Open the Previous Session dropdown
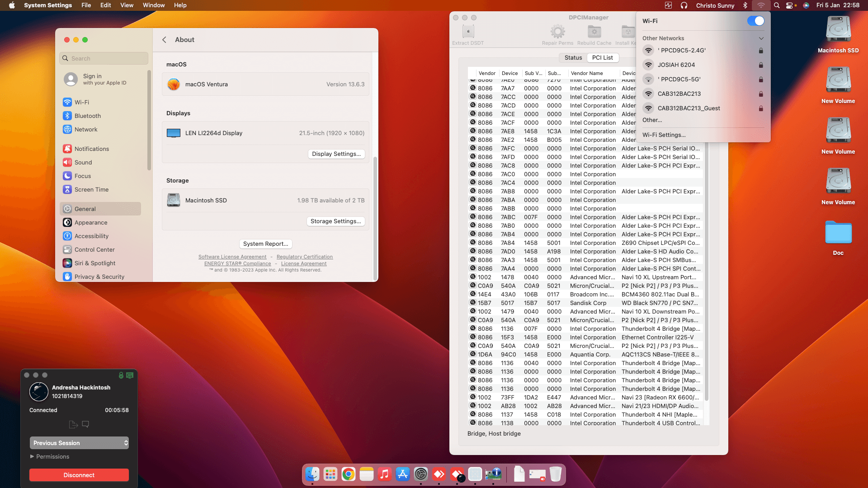This screenshot has height=488, width=868. (79, 443)
